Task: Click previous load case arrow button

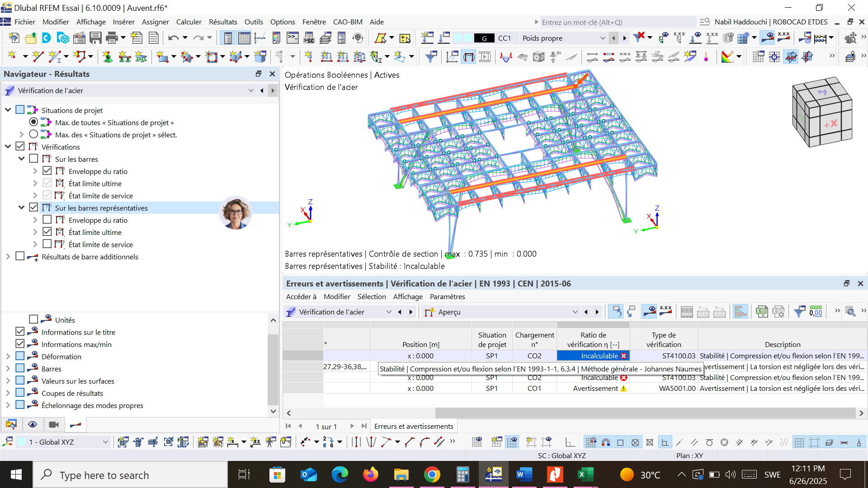Action: [x=613, y=38]
